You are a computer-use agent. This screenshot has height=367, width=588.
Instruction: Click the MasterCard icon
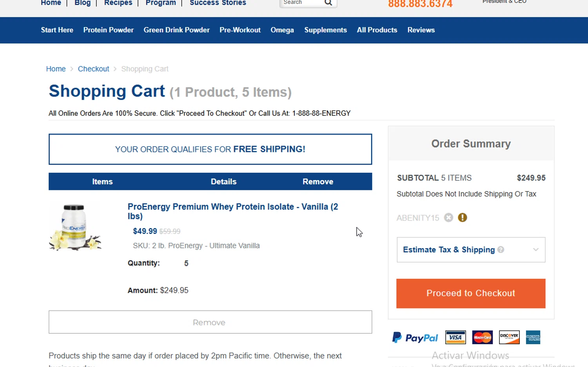(x=483, y=337)
